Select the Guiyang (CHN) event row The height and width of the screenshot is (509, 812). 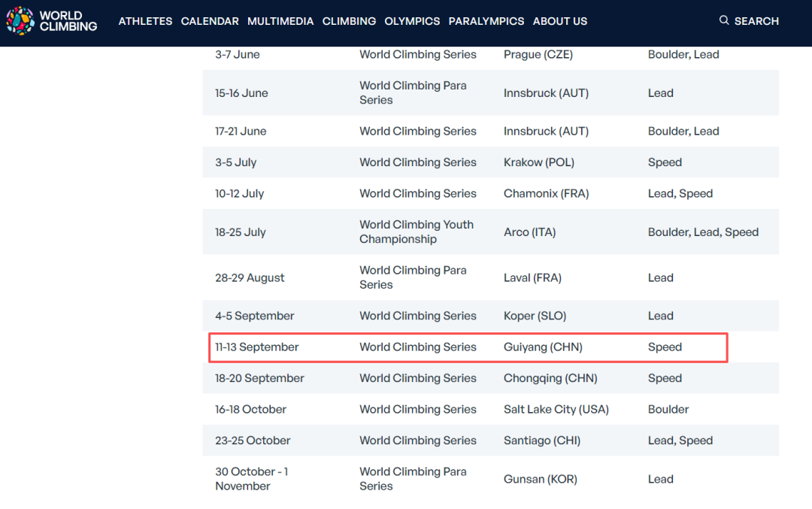pyautogui.click(x=543, y=347)
